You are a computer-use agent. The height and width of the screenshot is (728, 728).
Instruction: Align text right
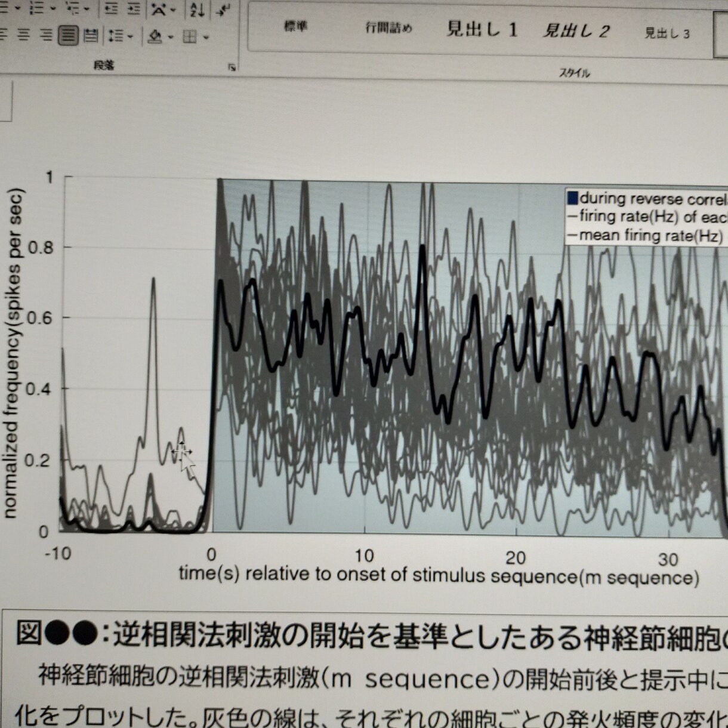click(46, 35)
